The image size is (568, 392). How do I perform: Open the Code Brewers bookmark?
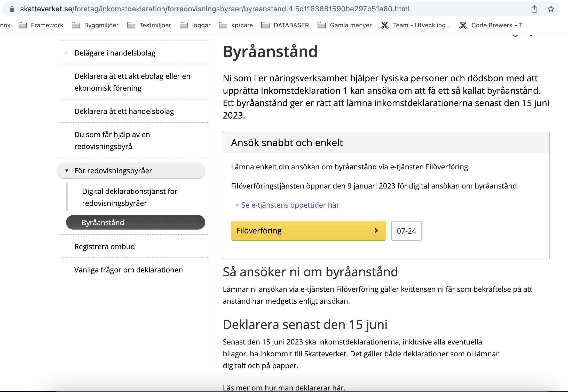tap(493, 25)
